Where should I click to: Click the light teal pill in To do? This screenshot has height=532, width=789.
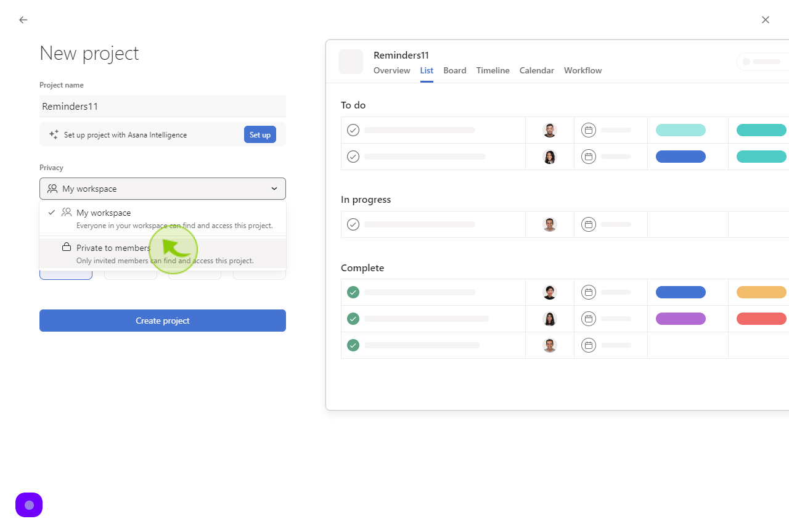[x=681, y=130]
